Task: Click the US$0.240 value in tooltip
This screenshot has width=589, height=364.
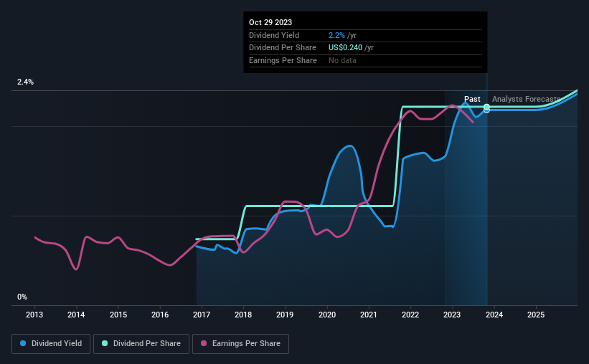Action: (x=345, y=48)
